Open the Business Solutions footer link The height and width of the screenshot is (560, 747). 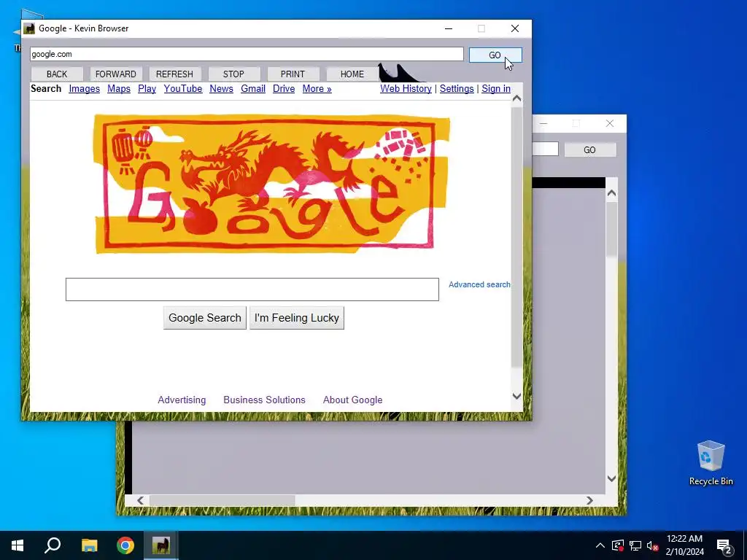coord(264,400)
